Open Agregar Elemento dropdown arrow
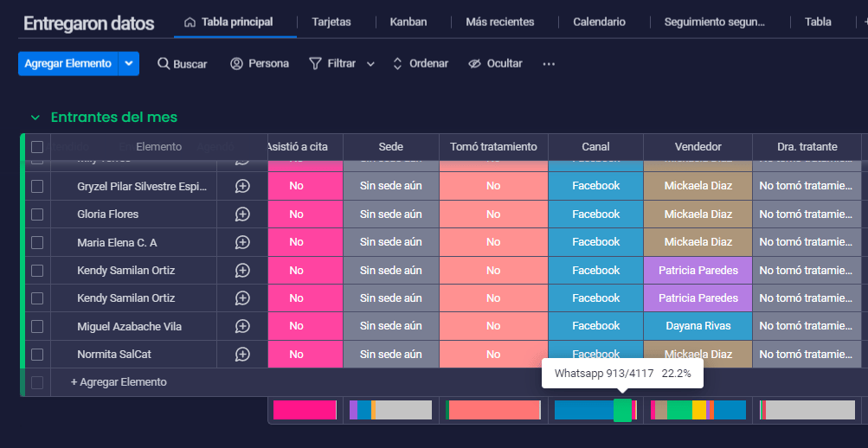Image resolution: width=868 pixels, height=448 pixels. (128, 64)
